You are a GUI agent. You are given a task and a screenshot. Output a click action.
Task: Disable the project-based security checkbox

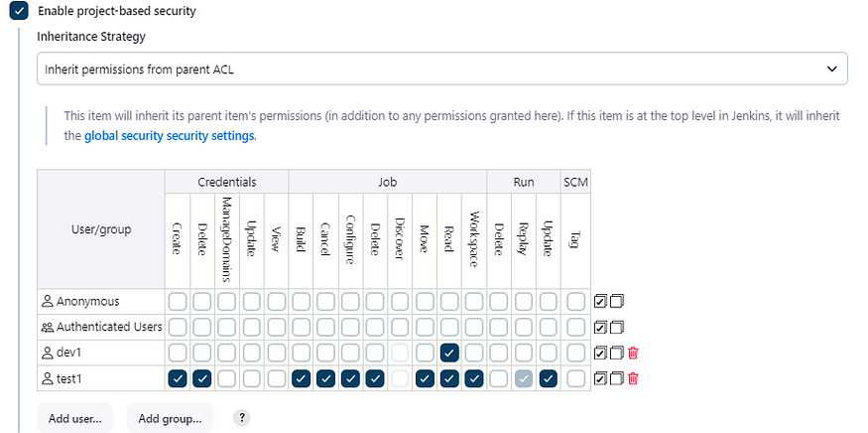[x=20, y=11]
